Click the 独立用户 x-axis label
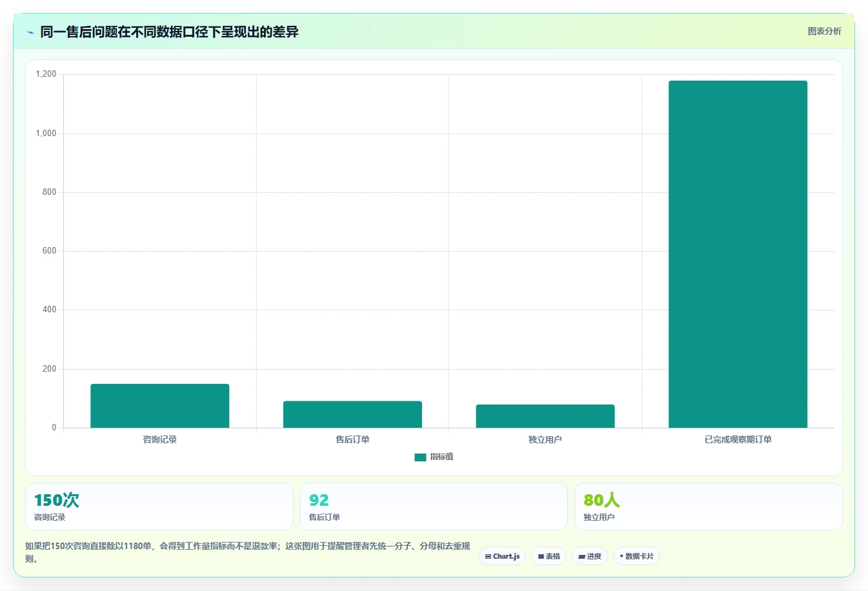Image resolution: width=868 pixels, height=591 pixels. [545, 439]
